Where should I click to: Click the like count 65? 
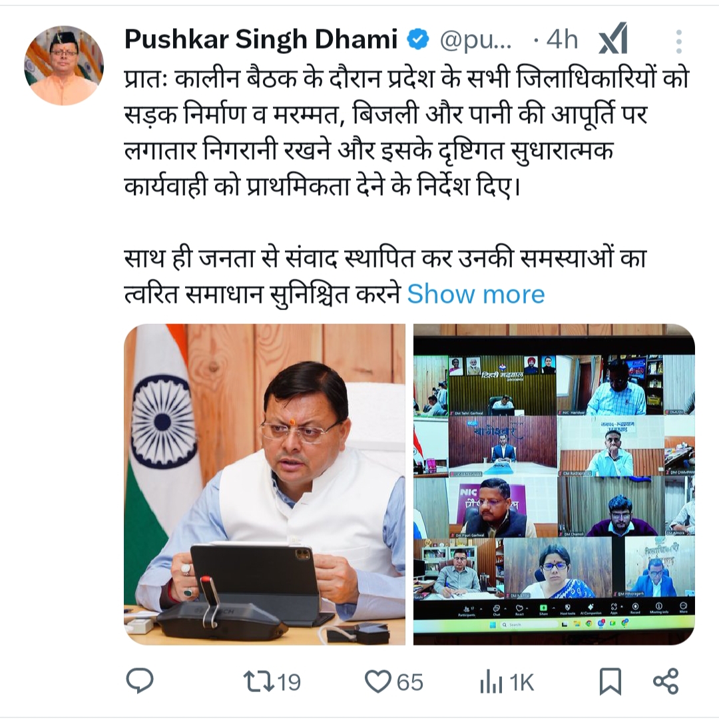click(410, 683)
